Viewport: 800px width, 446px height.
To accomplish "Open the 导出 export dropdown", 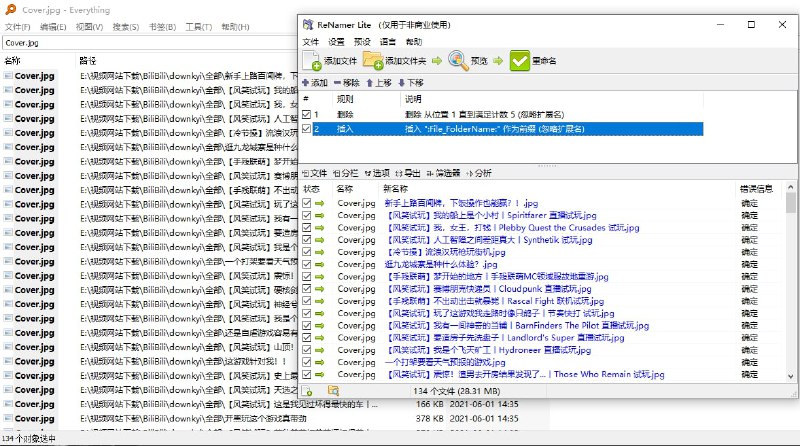I will pos(408,174).
